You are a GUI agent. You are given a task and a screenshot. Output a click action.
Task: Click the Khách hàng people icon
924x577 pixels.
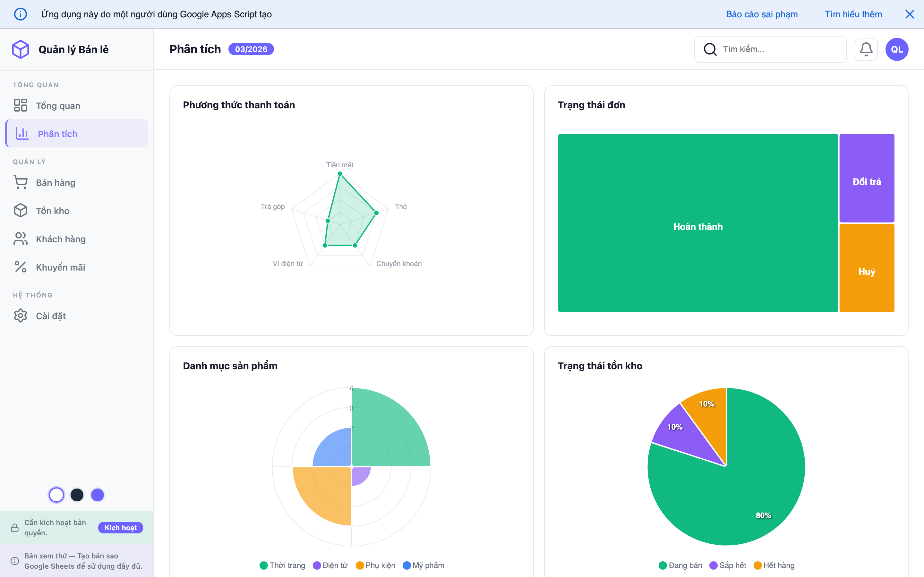[21, 239]
